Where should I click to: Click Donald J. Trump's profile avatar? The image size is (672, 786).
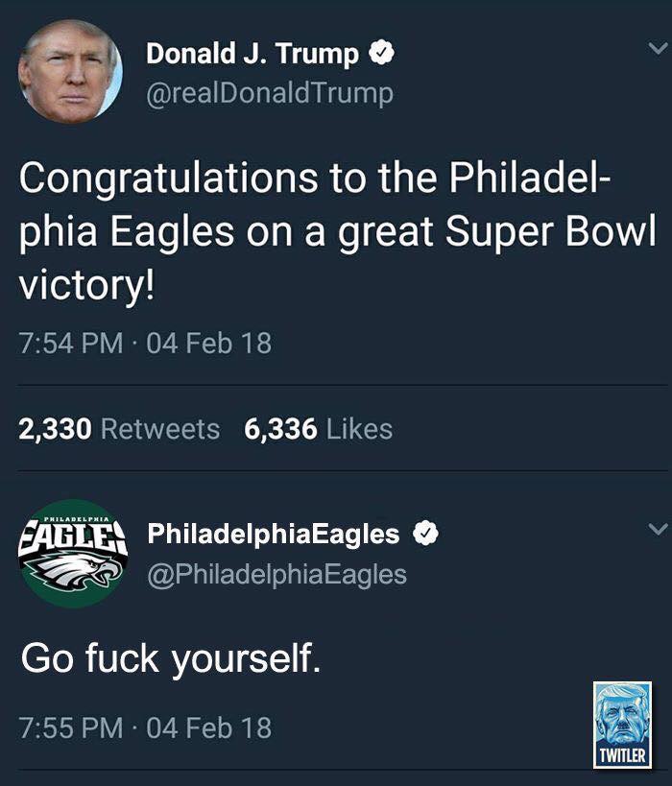point(70,72)
